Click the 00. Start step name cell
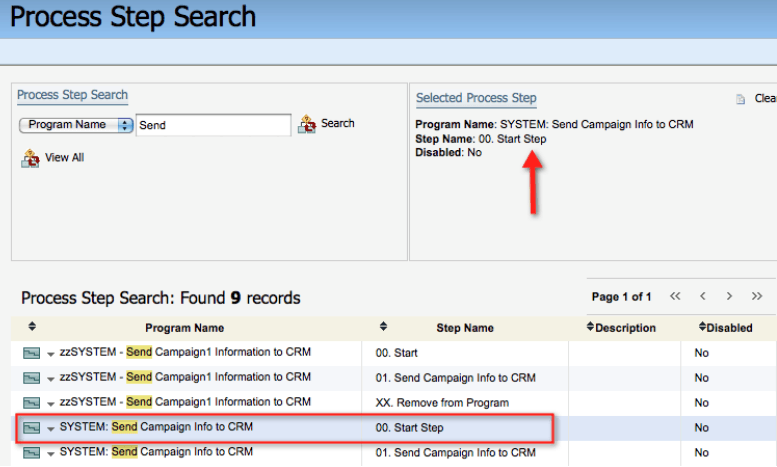The width and height of the screenshot is (777, 467). pyautogui.click(x=396, y=353)
